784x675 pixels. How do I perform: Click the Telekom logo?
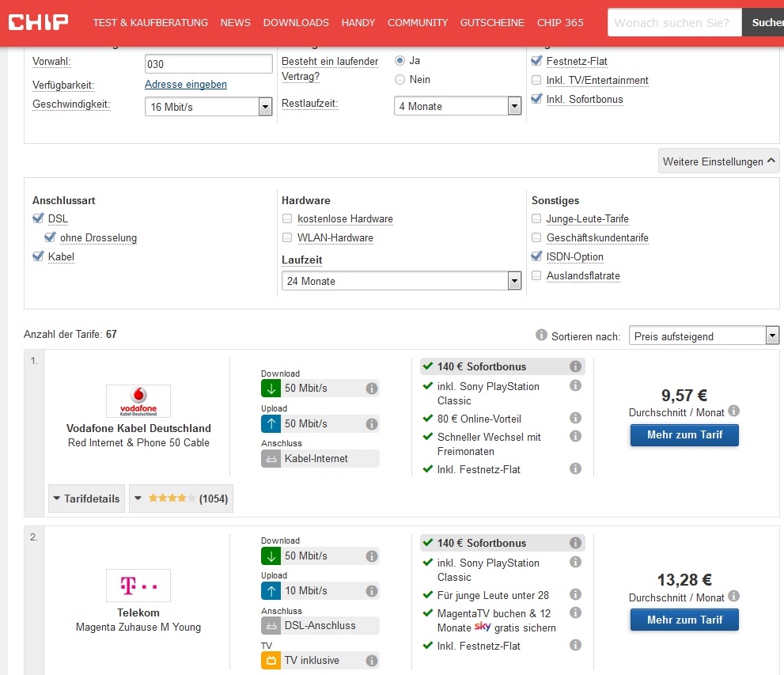[138, 586]
